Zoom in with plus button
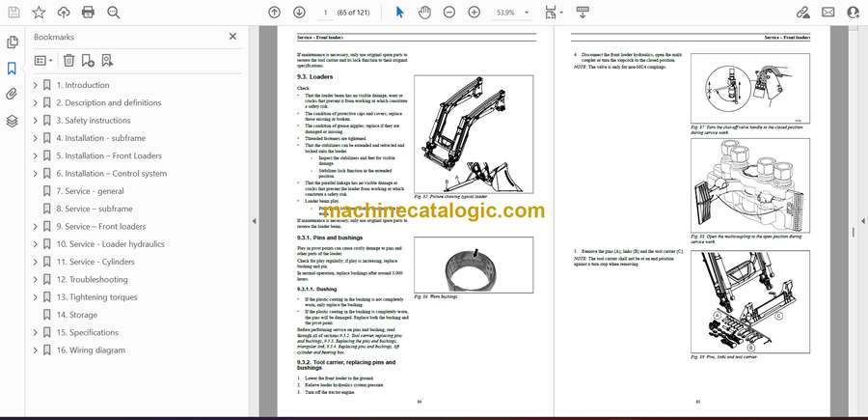Viewport: 868px width, 420px height. (474, 13)
